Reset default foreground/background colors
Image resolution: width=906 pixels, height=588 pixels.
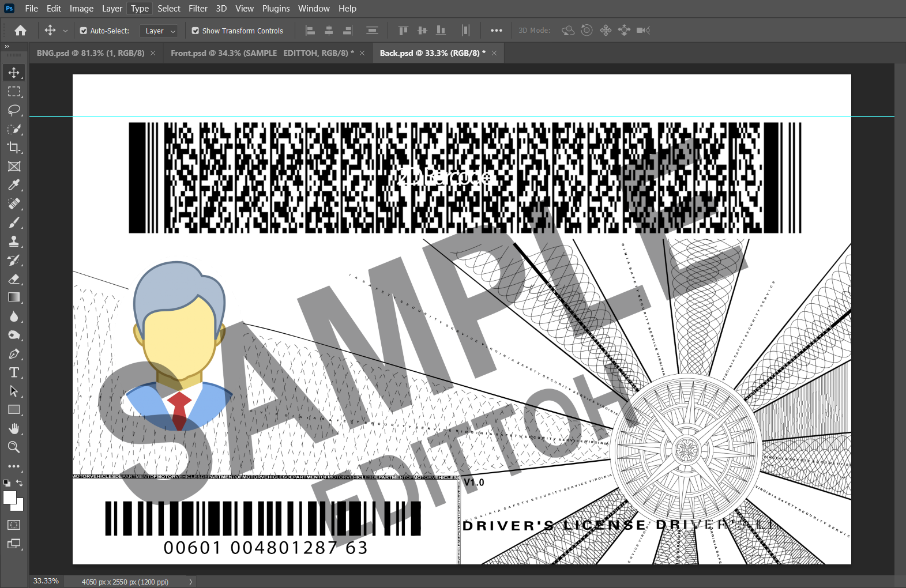[x=6, y=483]
